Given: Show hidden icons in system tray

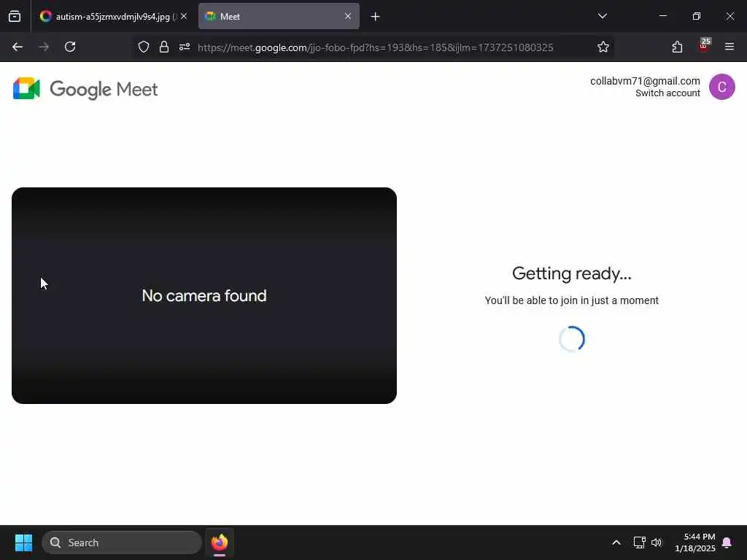Looking at the screenshot, I should (616, 542).
